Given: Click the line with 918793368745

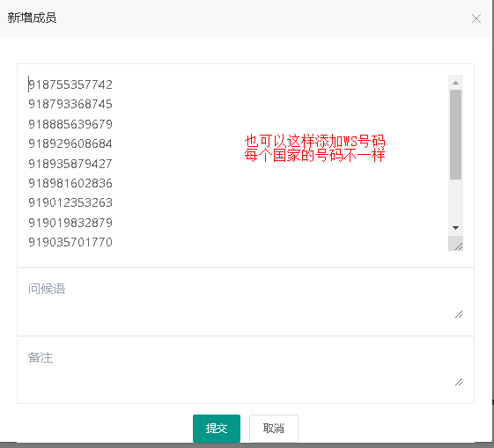Looking at the screenshot, I should (70, 104).
